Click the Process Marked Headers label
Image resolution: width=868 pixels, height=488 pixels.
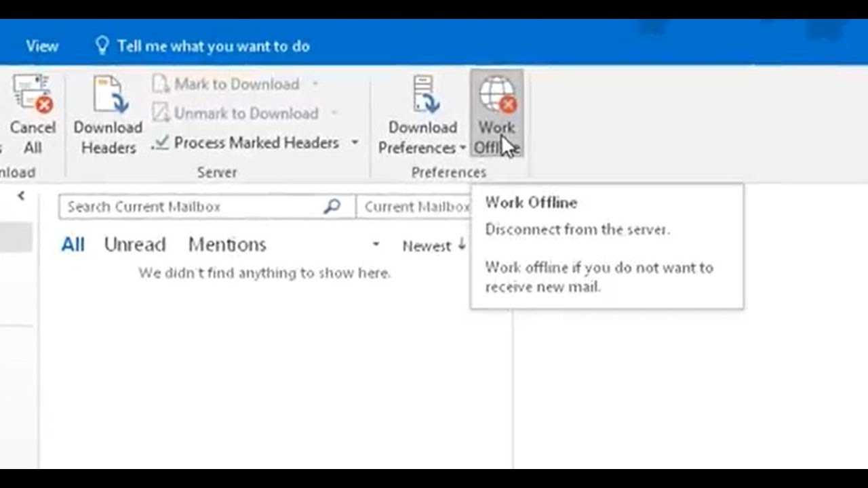click(256, 142)
